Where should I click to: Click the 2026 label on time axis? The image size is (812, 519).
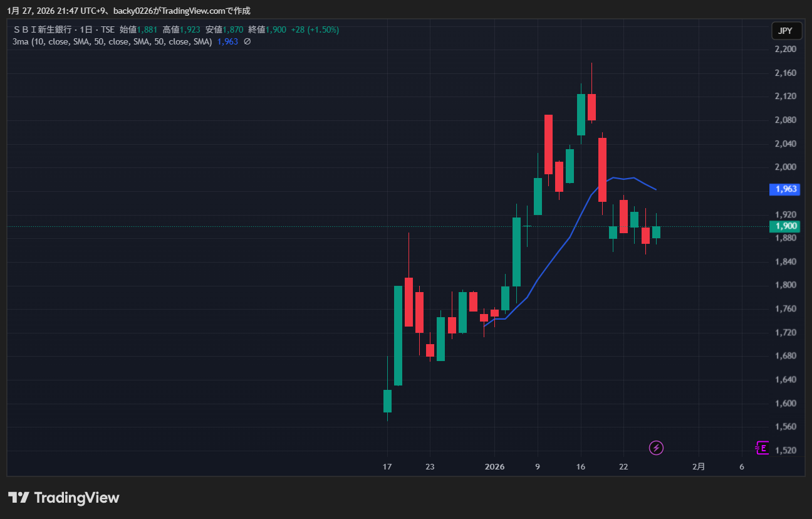[x=494, y=467]
